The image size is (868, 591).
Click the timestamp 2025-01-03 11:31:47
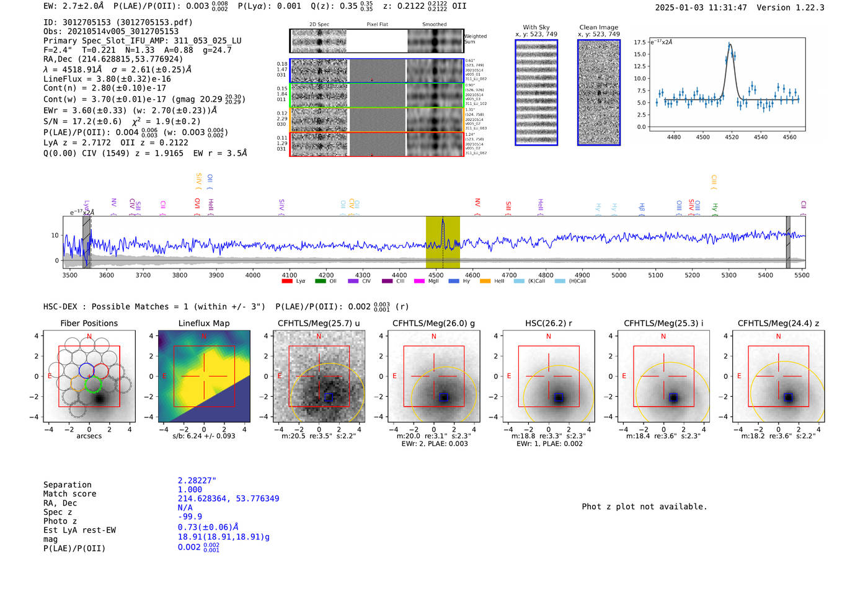(x=701, y=8)
